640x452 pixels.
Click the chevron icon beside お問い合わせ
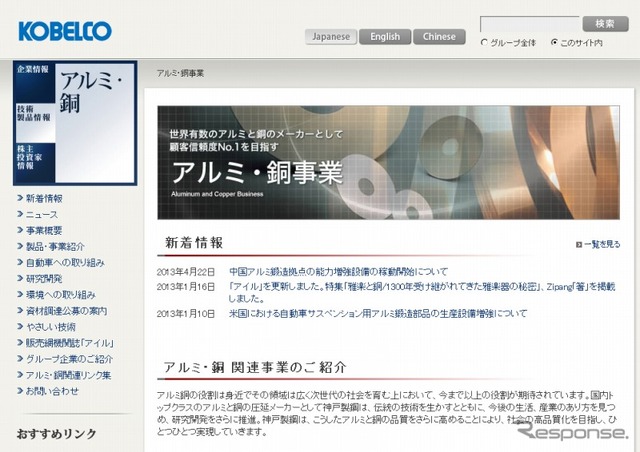coord(20,391)
